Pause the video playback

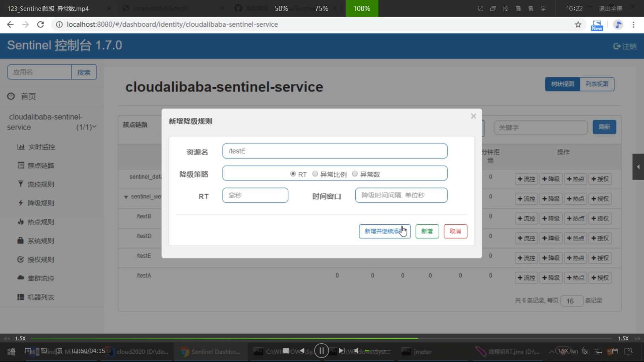(x=321, y=351)
